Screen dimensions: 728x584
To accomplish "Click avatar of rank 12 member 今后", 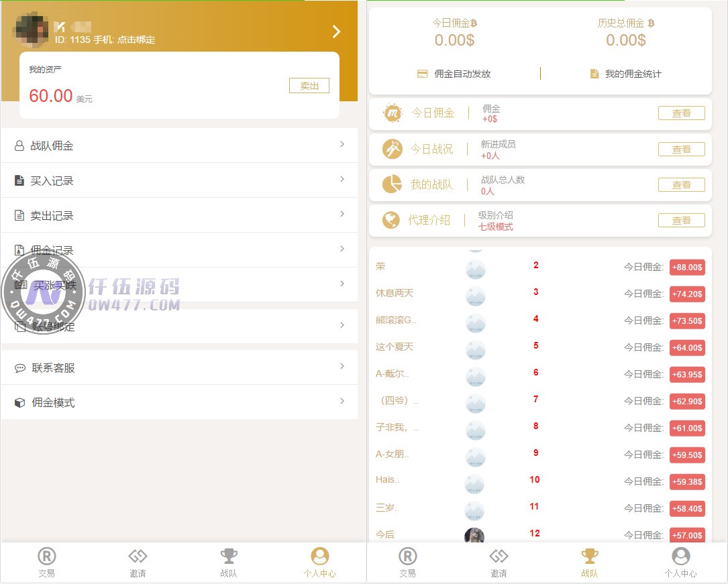I will (x=474, y=535).
